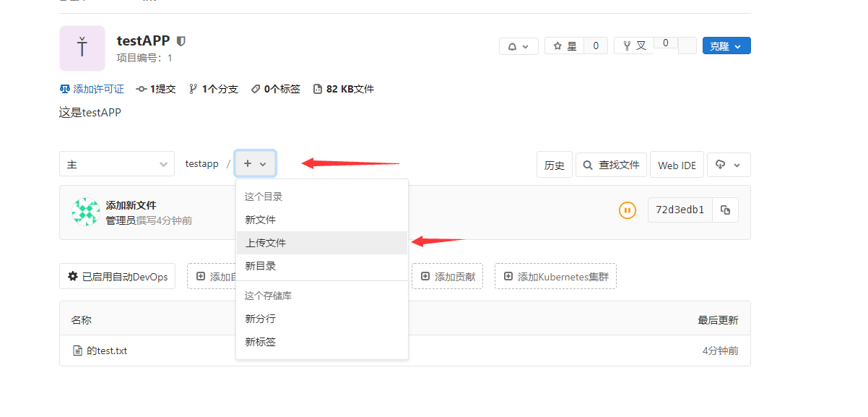Click the 历史 history button
868x417 pixels.
(x=555, y=165)
